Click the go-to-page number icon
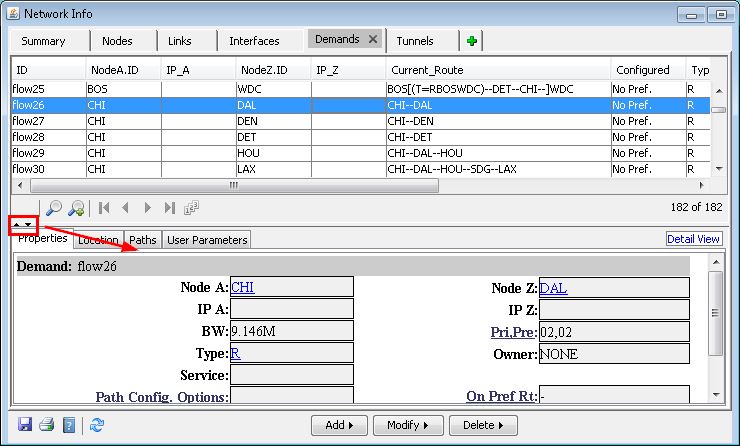 (x=191, y=208)
